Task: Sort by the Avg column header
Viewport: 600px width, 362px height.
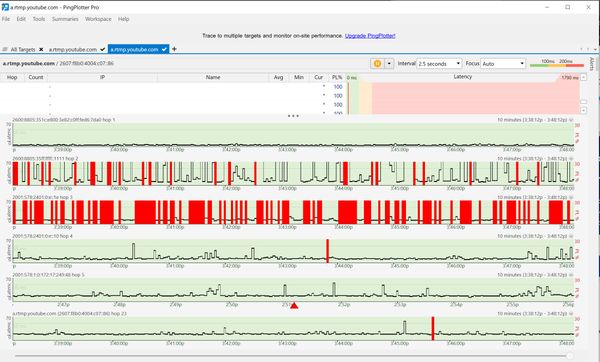Action: [279, 77]
